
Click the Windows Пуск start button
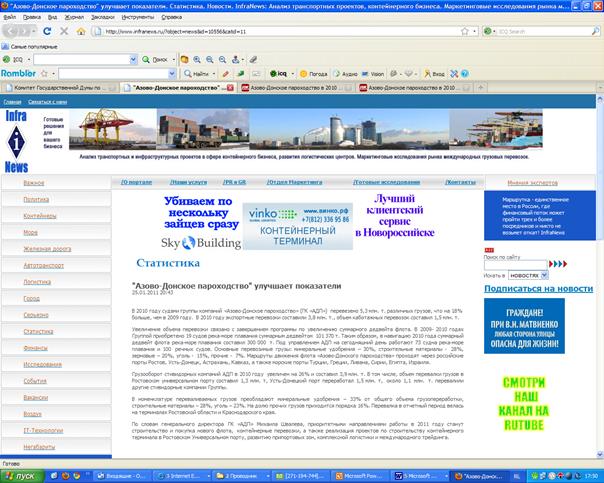coord(22,476)
